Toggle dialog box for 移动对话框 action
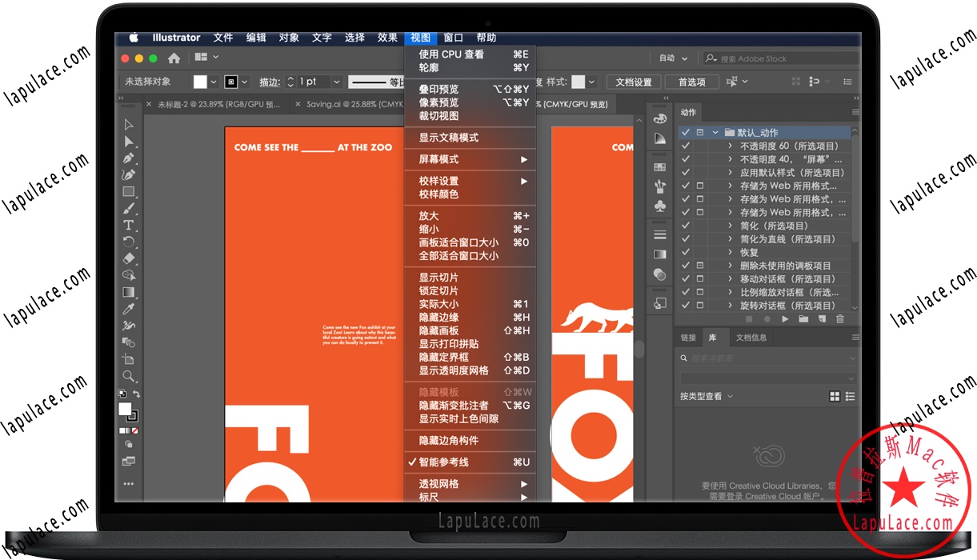The image size is (977, 560). point(700,279)
